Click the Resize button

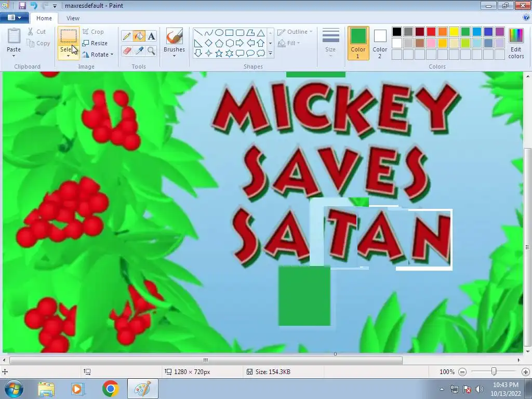tap(95, 43)
